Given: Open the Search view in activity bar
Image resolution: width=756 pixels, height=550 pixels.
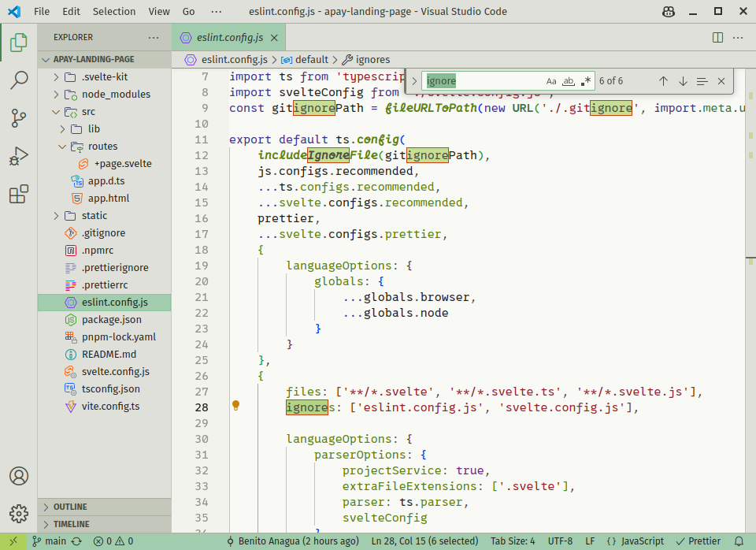Looking at the screenshot, I should (x=19, y=80).
